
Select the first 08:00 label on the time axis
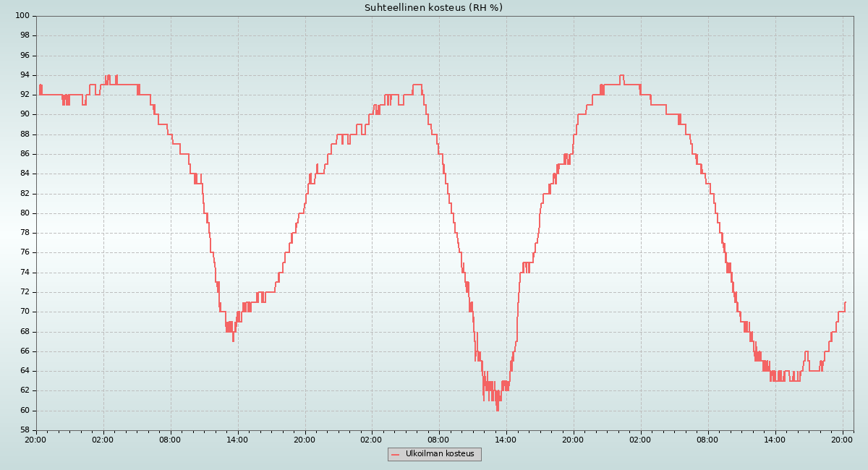coord(170,439)
